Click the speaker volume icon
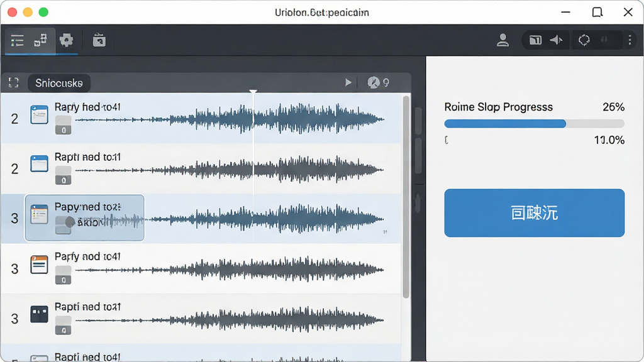 (x=556, y=40)
